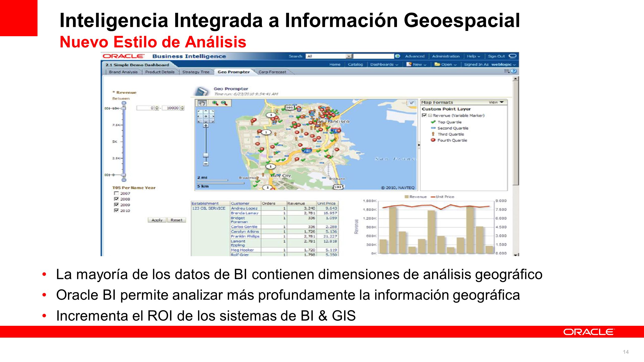Click the maximum Revenue value spinner arrows
This screenshot has width=644, height=362.
pos(182,108)
